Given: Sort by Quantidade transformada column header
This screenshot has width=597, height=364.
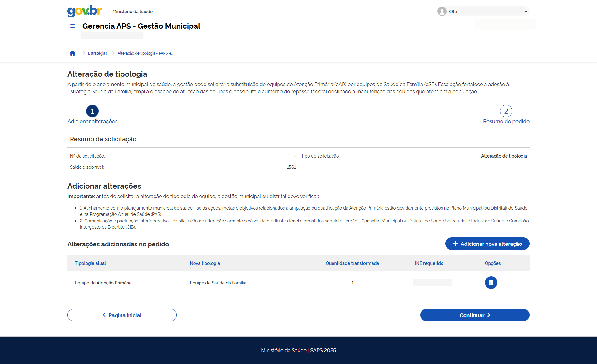Looking at the screenshot, I should pyautogui.click(x=352, y=263).
